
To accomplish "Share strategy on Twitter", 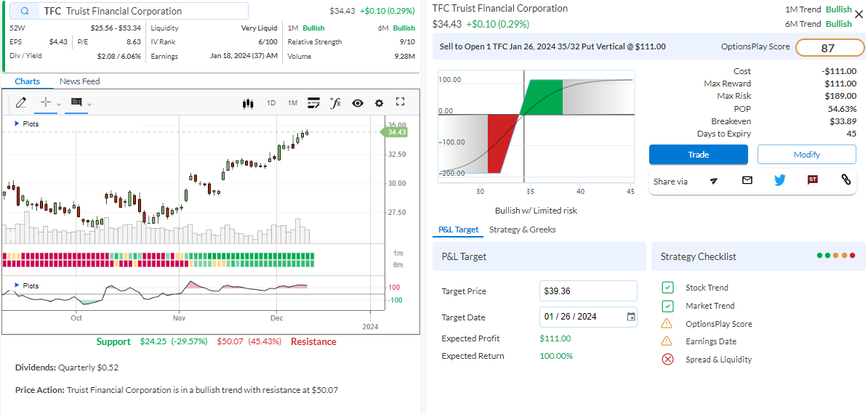I will tap(780, 179).
